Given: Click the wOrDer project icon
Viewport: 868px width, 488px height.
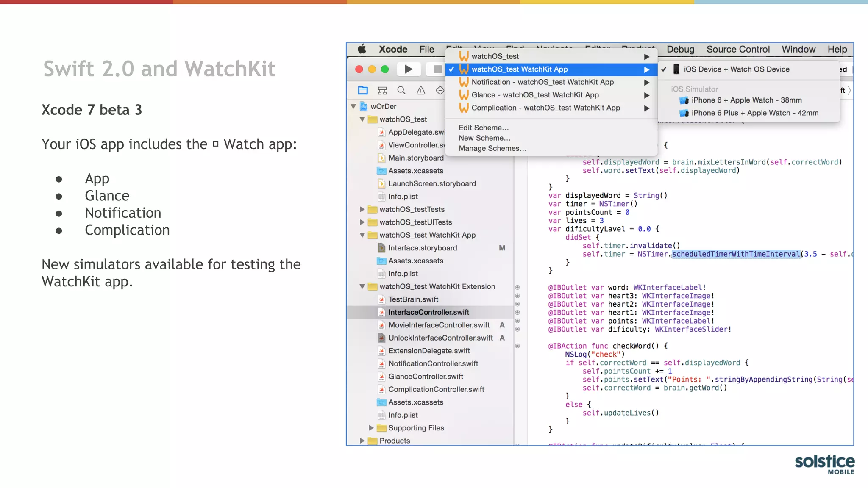Looking at the screenshot, I should tap(364, 106).
